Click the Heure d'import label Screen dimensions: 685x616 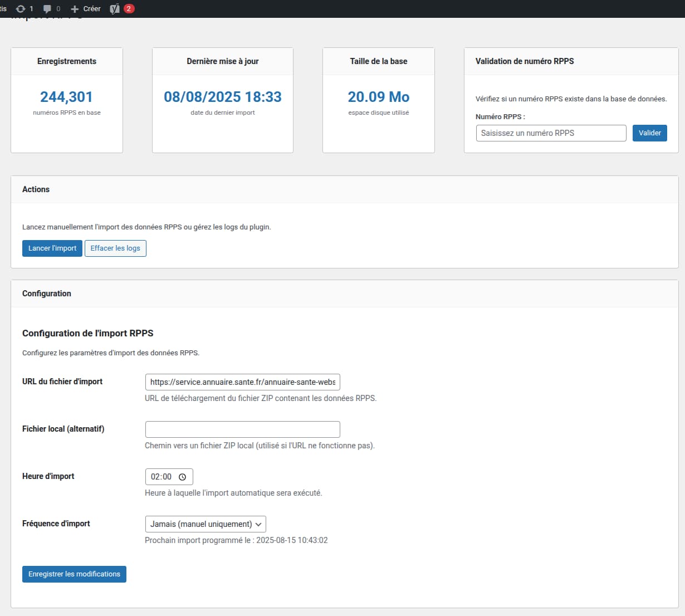tap(48, 476)
